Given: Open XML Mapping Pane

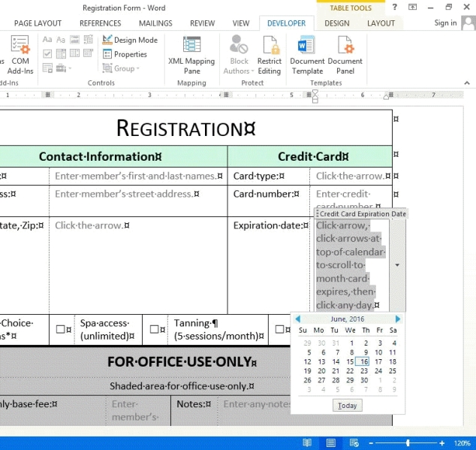Looking at the screenshot, I should point(191,55).
